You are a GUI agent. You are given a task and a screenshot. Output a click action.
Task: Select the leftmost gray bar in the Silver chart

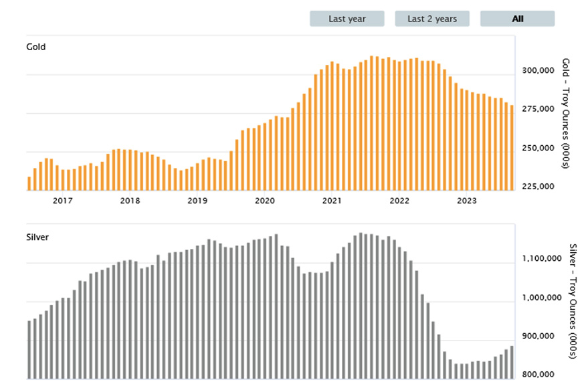pos(29,350)
